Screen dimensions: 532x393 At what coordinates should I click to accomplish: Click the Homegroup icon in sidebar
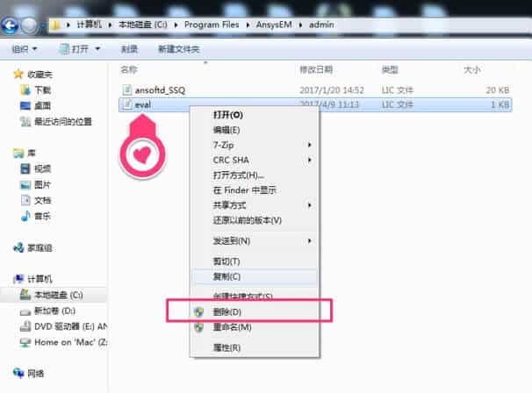point(18,247)
